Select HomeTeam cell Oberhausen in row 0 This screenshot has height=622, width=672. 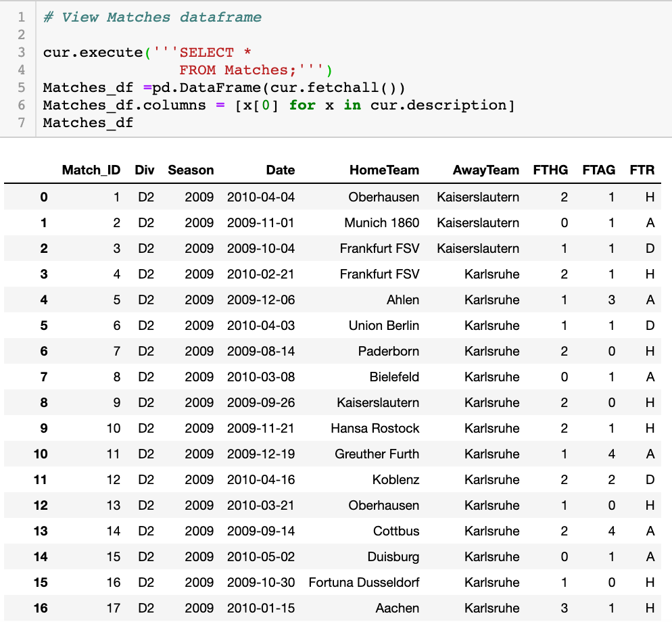pyautogui.click(x=383, y=197)
